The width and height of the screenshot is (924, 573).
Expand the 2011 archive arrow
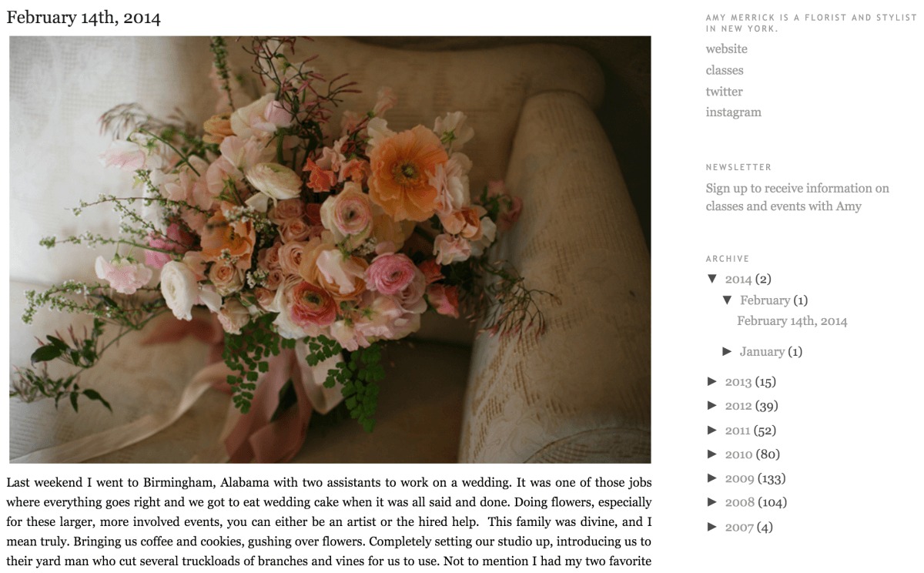coord(712,430)
